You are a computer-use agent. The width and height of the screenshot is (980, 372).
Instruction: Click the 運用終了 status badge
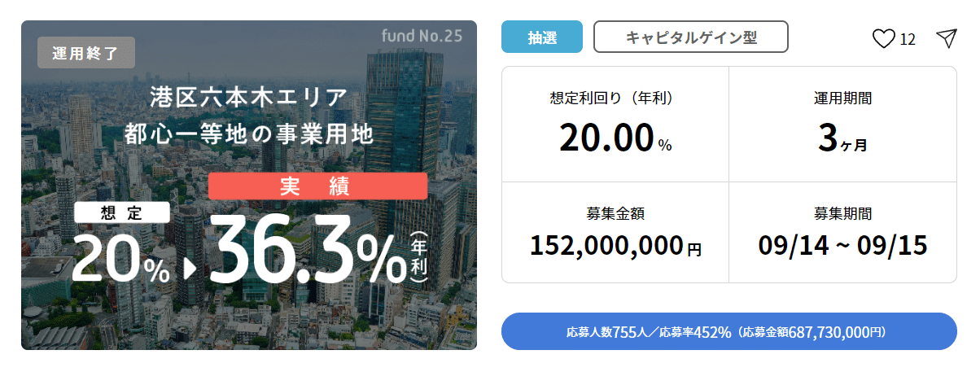tap(86, 53)
